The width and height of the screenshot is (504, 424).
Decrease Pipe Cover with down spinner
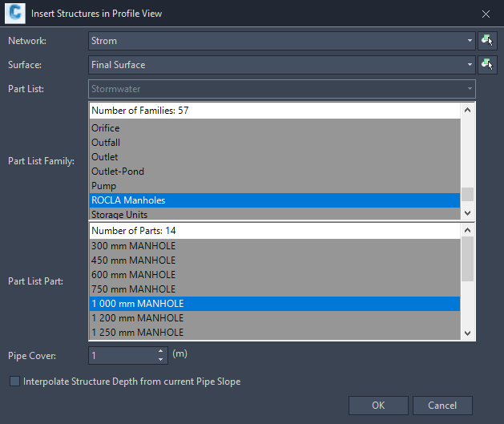161,360
